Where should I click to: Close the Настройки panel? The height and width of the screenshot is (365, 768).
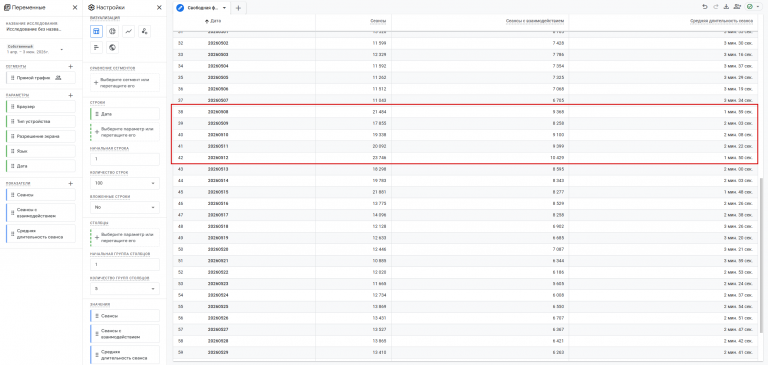point(159,8)
